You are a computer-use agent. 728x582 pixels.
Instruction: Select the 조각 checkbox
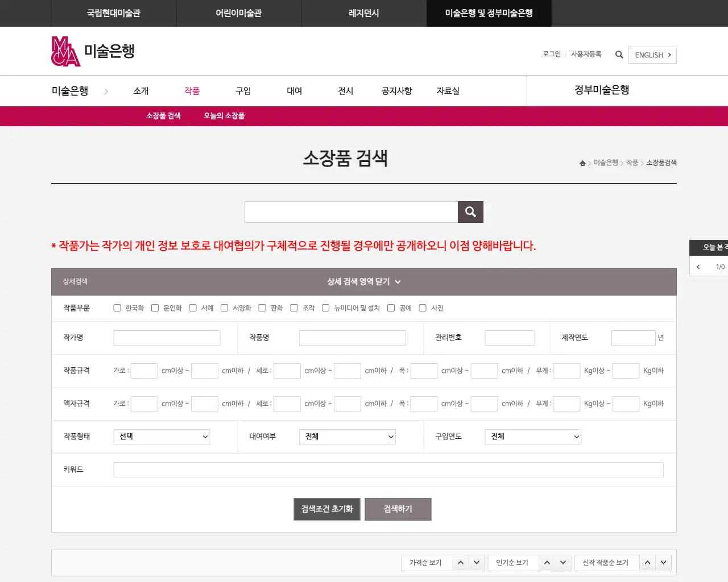pyautogui.click(x=294, y=308)
